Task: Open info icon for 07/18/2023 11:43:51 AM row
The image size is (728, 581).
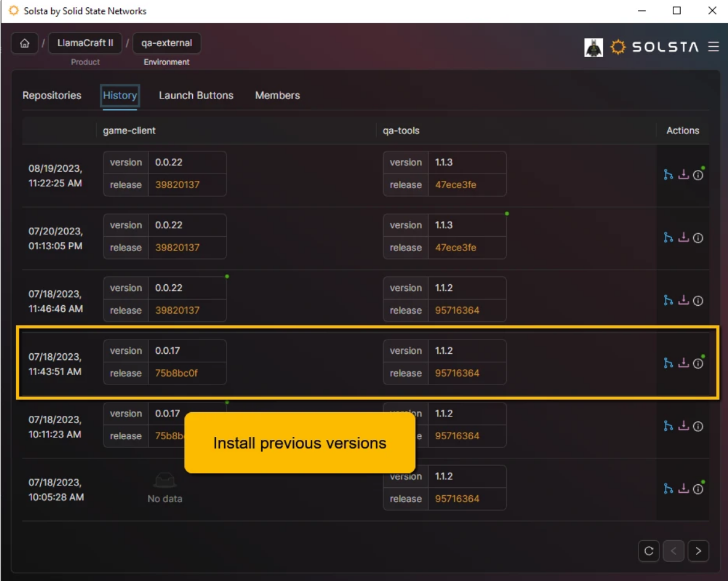Action: [698, 363]
